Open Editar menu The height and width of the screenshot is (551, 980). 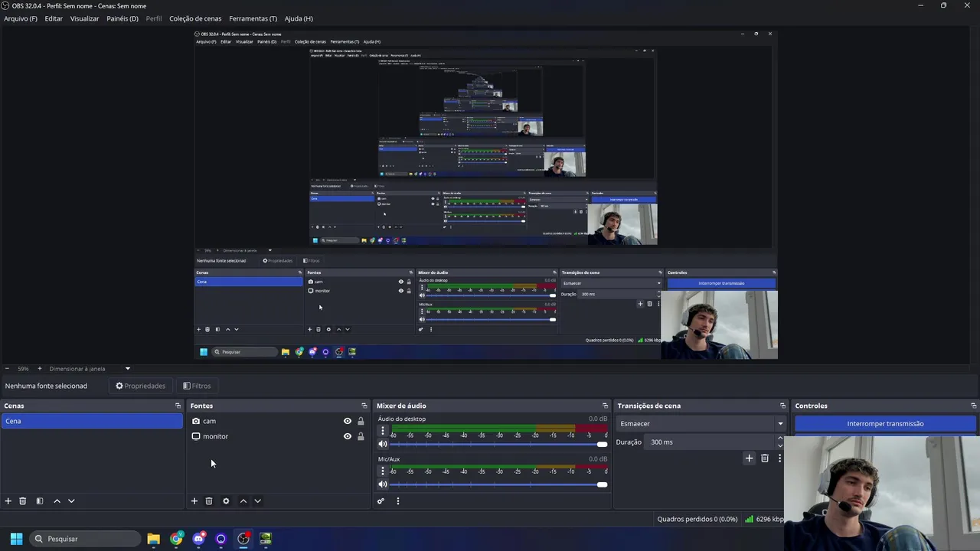(54, 18)
